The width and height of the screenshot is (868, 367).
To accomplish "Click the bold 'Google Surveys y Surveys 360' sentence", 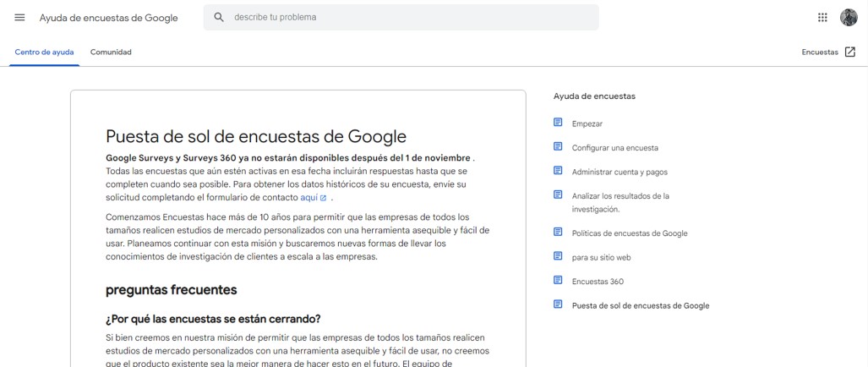I will (289, 158).
